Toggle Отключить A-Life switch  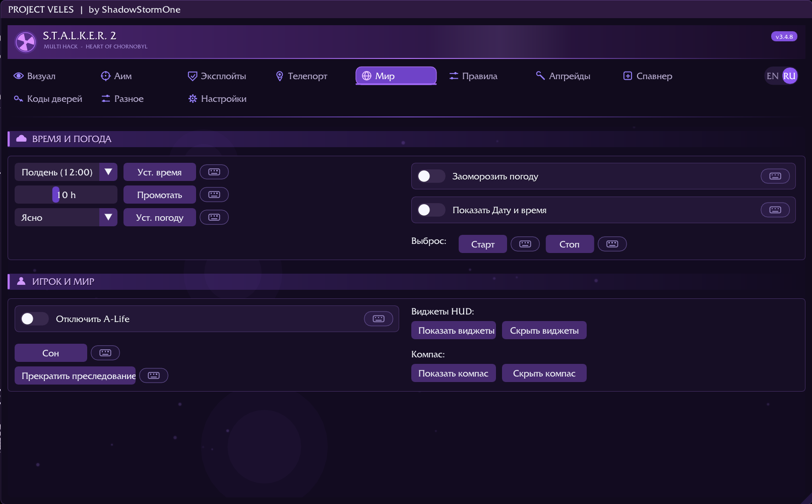pyautogui.click(x=34, y=319)
